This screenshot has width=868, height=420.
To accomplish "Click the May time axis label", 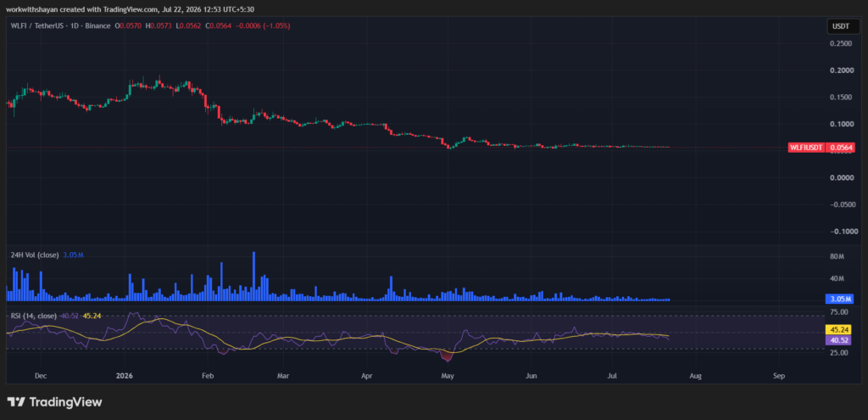I will click(x=448, y=376).
